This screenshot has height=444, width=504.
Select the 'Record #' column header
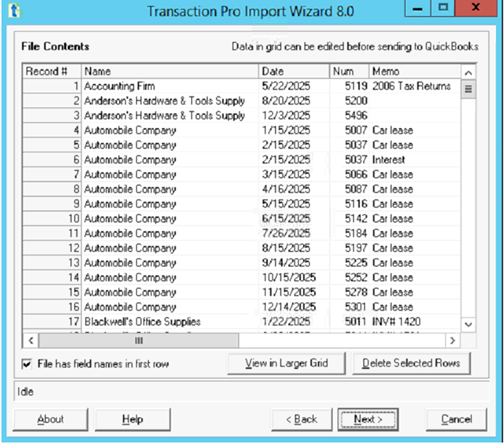(x=52, y=71)
